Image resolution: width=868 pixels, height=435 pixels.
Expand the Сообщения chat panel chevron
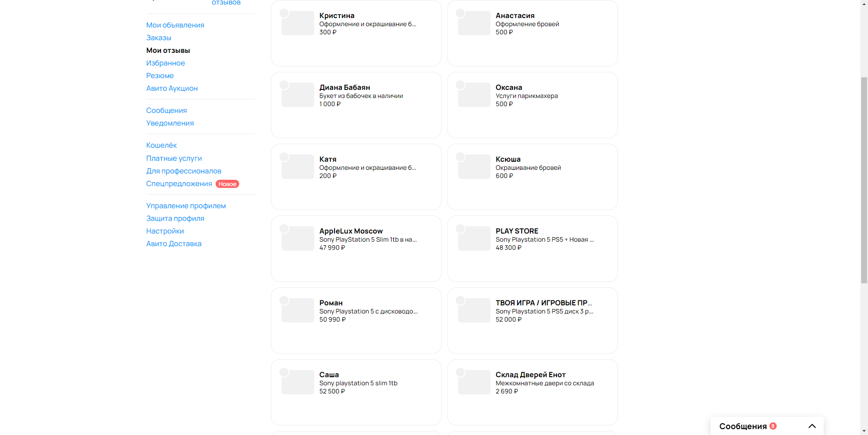coord(812,426)
